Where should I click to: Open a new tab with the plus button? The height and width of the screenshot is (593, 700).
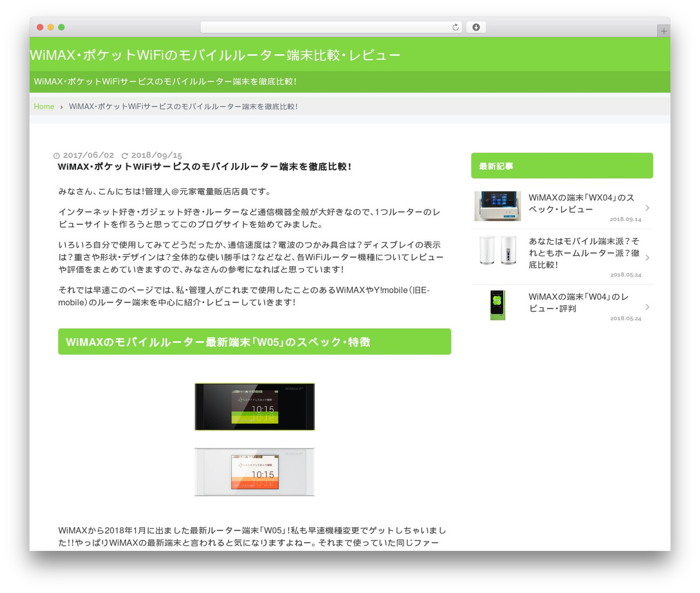(x=663, y=31)
